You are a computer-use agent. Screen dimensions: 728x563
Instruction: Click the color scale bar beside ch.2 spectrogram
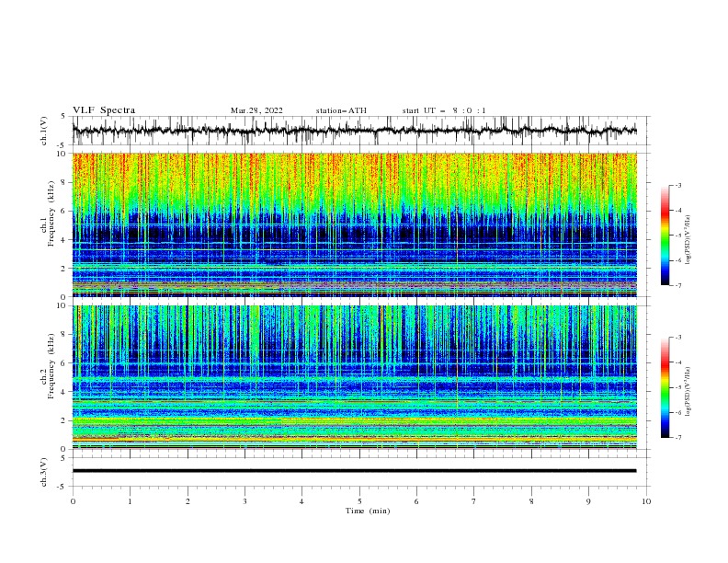pyautogui.click(x=665, y=387)
